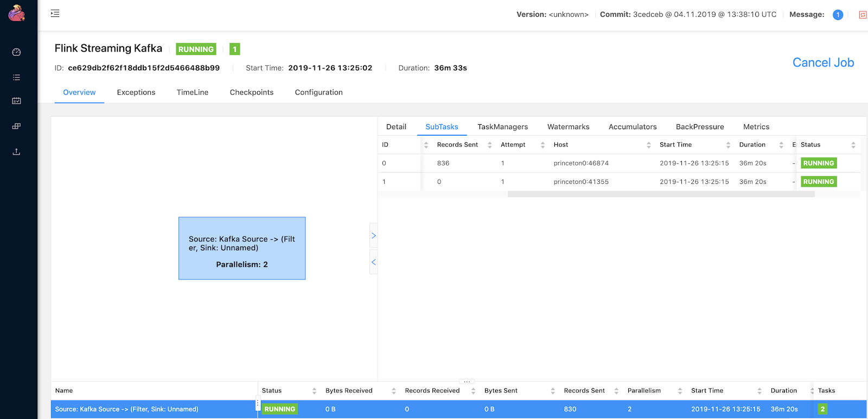Click host princeton0:41355
Screen dimensions: 868x419
[x=581, y=182]
